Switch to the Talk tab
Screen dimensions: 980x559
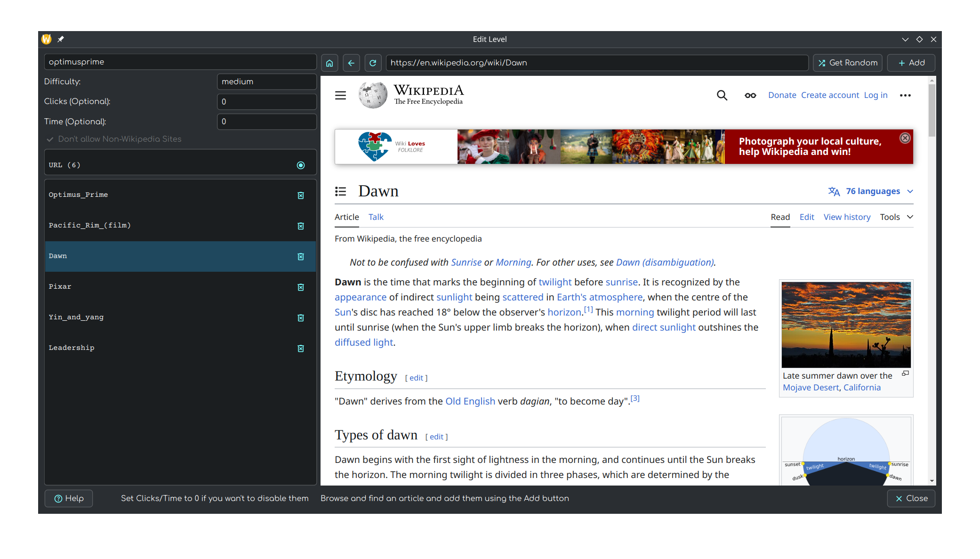click(x=376, y=217)
